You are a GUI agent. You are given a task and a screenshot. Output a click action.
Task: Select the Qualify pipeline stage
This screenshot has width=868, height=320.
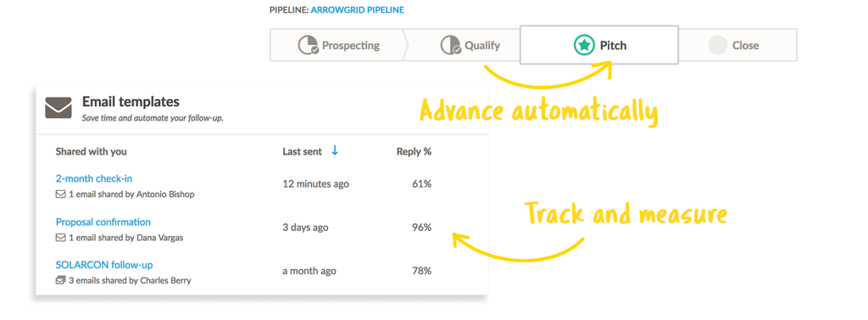point(470,46)
